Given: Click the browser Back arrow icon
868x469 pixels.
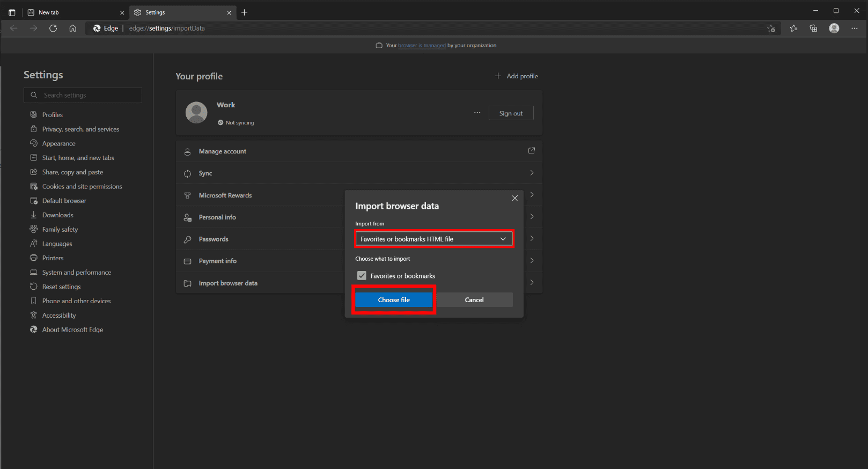Looking at the screenshot, I should click(14, 28).
